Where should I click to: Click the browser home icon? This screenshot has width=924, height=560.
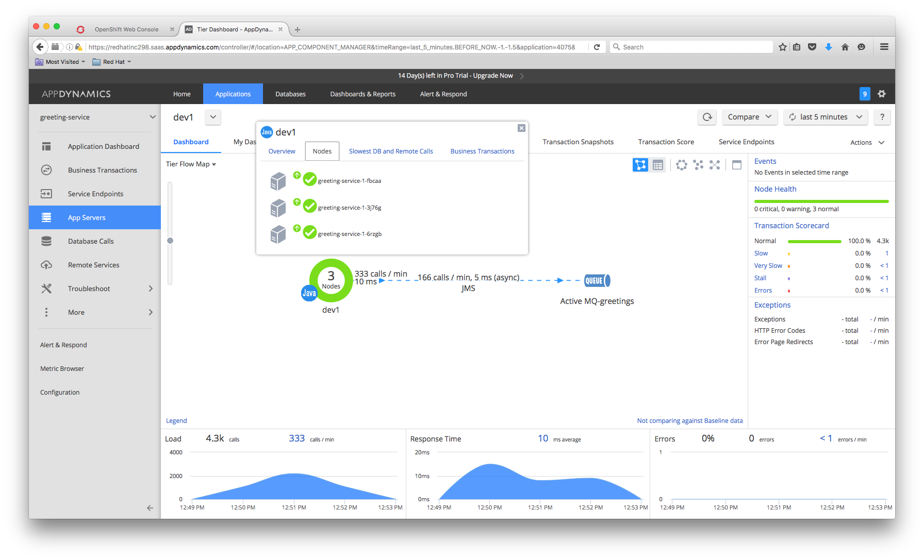click(x=845, y=47)
